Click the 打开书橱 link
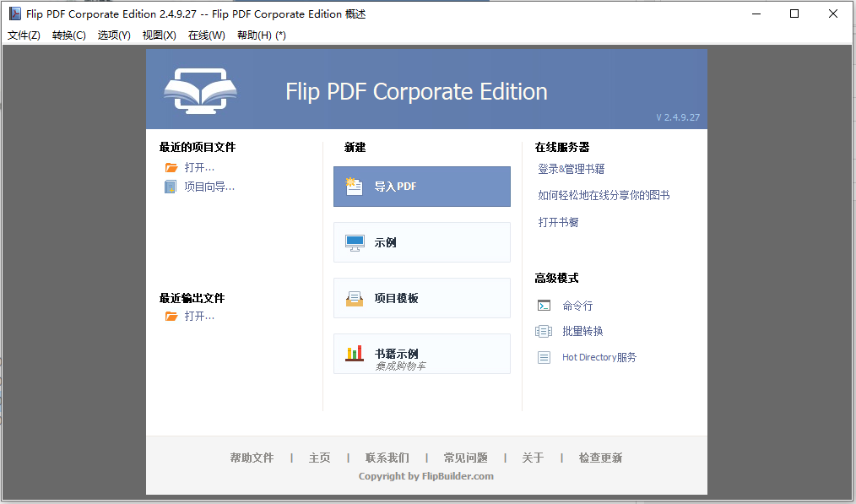The image size is (856, 504). (558, 222)
